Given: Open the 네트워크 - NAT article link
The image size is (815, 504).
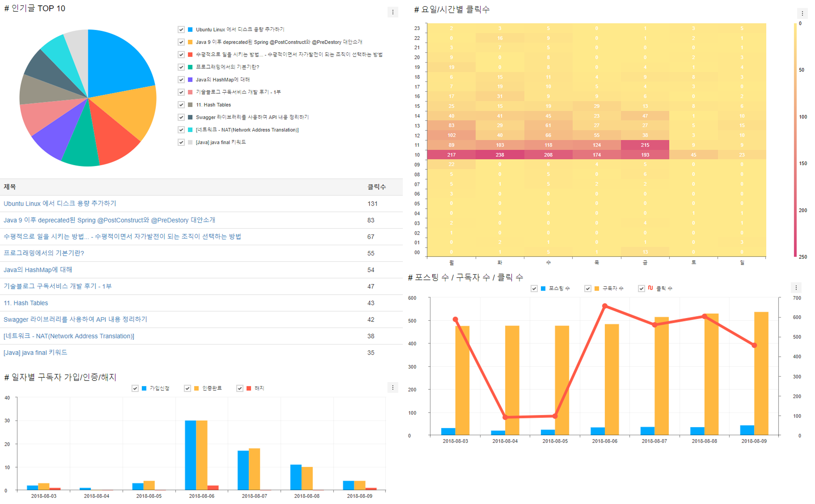Looking at the screenshot, I should click(x=69, y=336).
